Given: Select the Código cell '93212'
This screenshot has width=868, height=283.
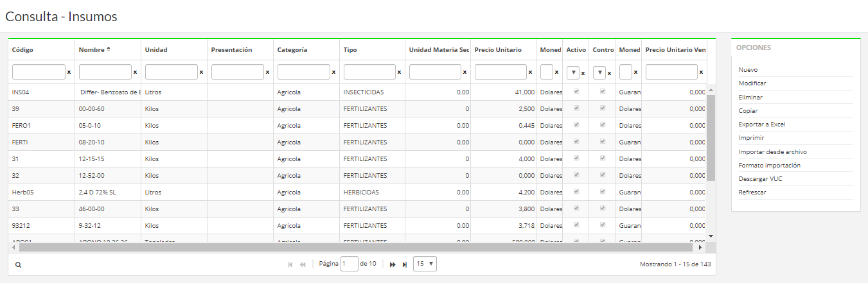Looking at the screenshot, I should click(41, 225).
